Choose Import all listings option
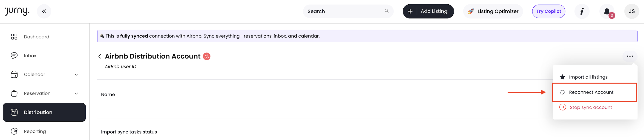644x140 pixels. (x=588, y=77)
